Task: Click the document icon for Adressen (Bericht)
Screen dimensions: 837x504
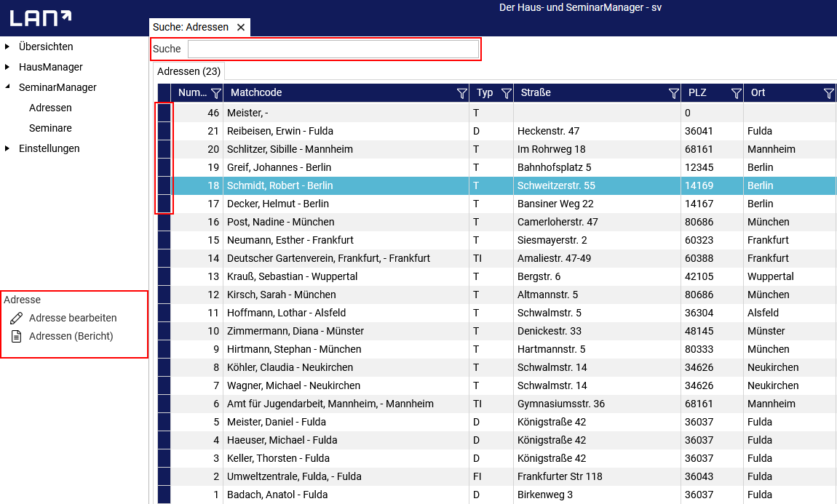Action: pos(16,336)
